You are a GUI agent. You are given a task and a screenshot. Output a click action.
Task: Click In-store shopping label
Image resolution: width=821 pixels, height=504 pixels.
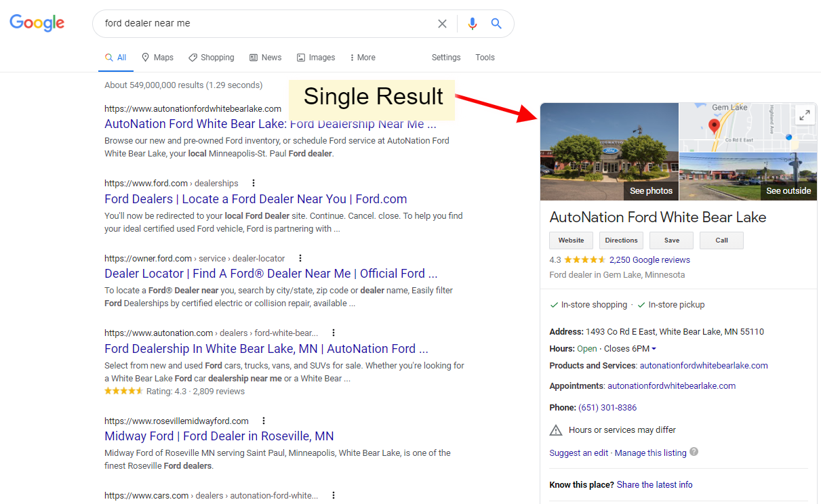point(594,305)
